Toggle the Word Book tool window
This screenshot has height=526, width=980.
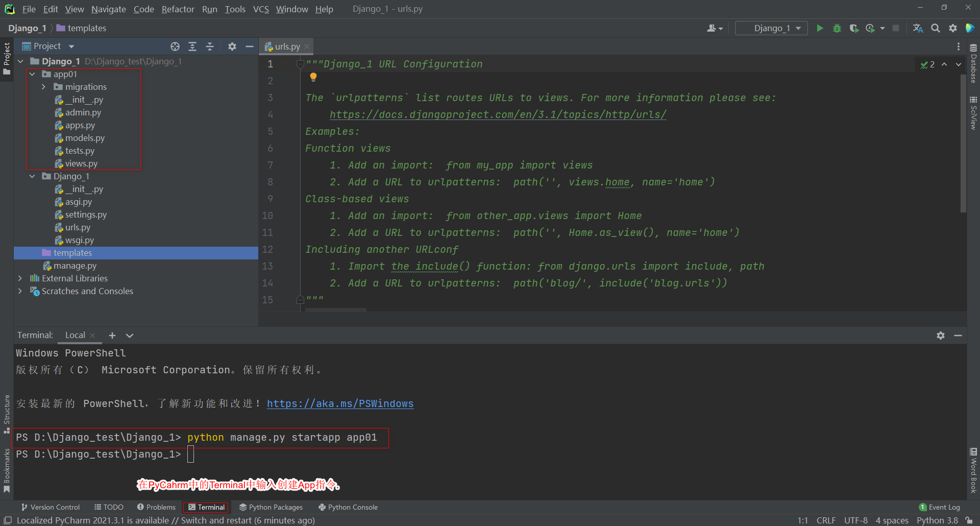(x=973, y=470)
